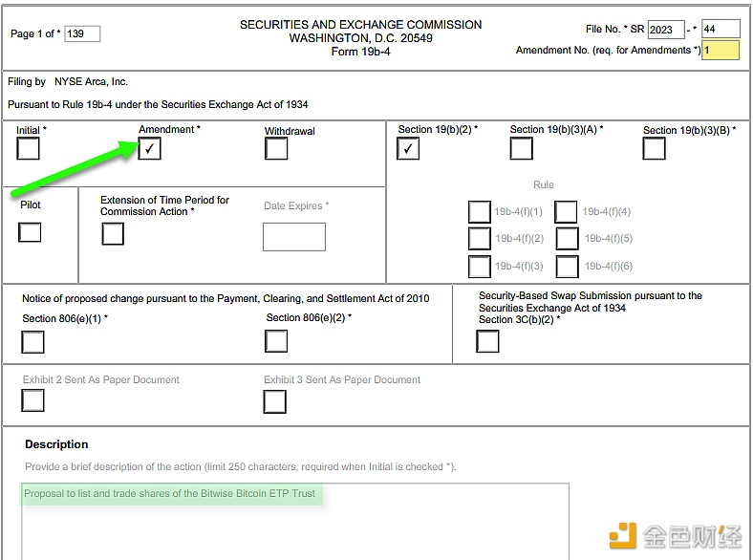
Task: Select the Rule 19b-4(f)(2) checkbox
Action: click(x=480, y=239)
